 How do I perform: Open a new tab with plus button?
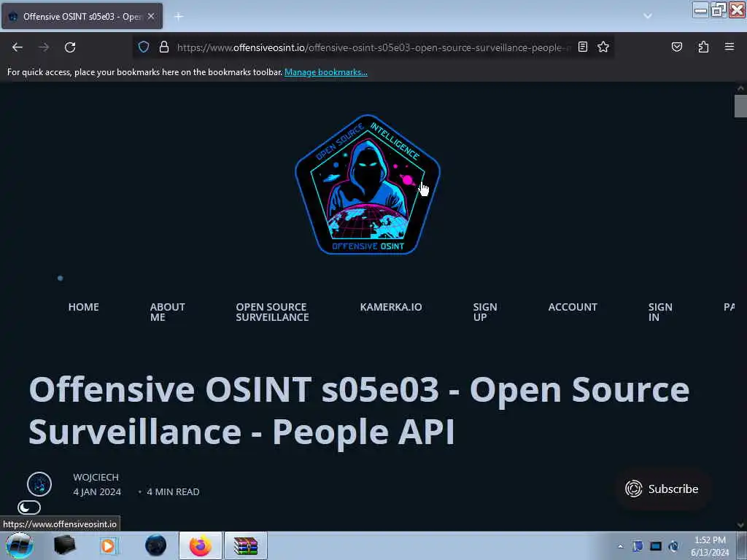click(179, 17)
